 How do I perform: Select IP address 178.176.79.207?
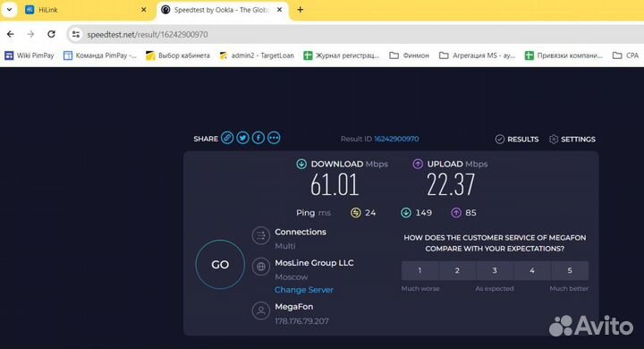pos(302,321)
